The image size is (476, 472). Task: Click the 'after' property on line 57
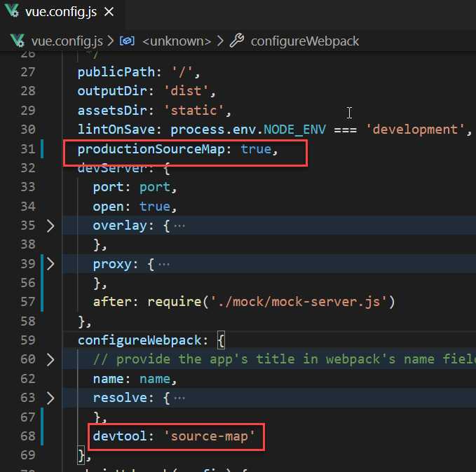pyautogui.click(x=112, y=302)
